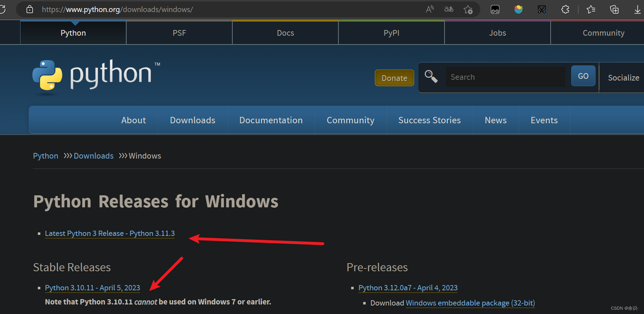This screenshot has width=644, height=314.
Task: Select the Docs top tab
Action: tap(285, 33)
